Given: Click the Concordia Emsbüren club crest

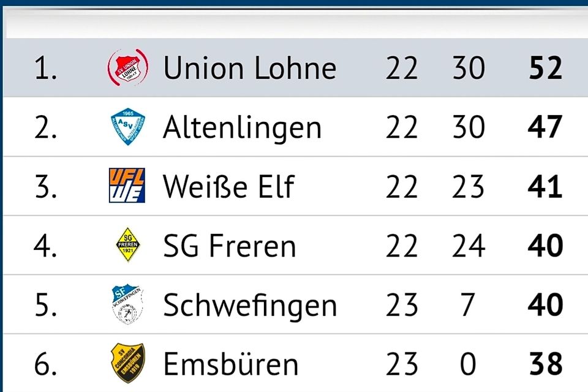Looking at the screenshot, I should coord(128,364).
